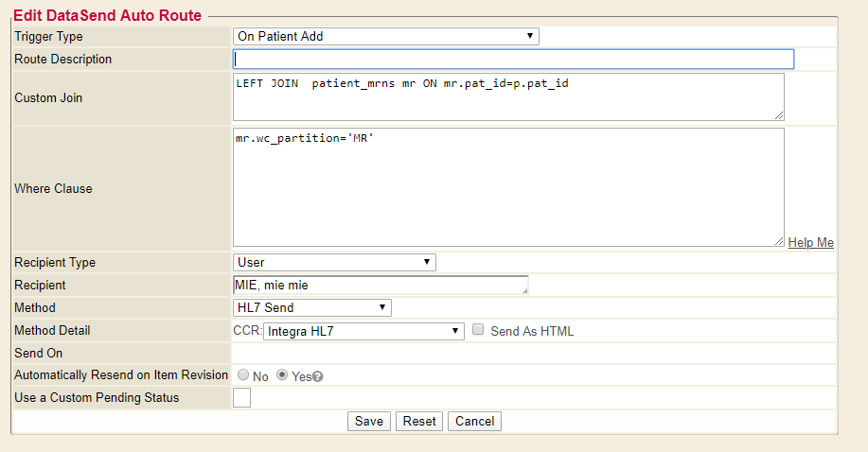This screenshot has height=452, width=868.
Task: Click the Recipient field resize handle
Action: pyautogui.click(x=523, y=290)
